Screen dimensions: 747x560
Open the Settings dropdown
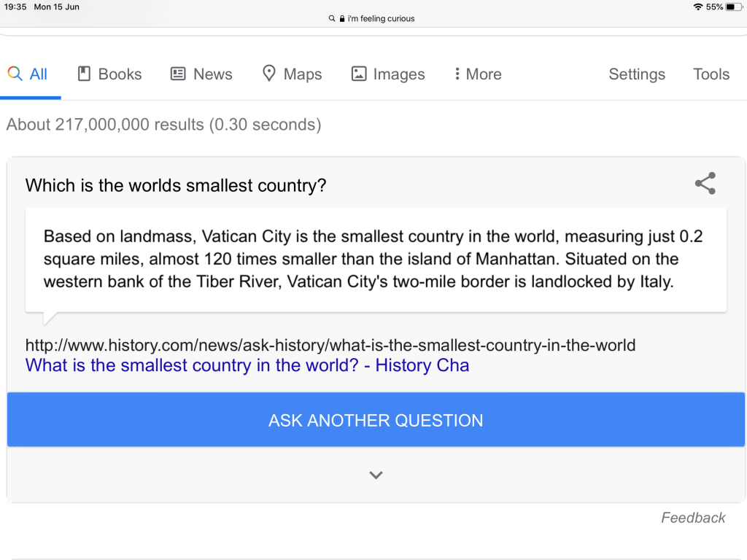pyautogui.click(x=636, y=74)
